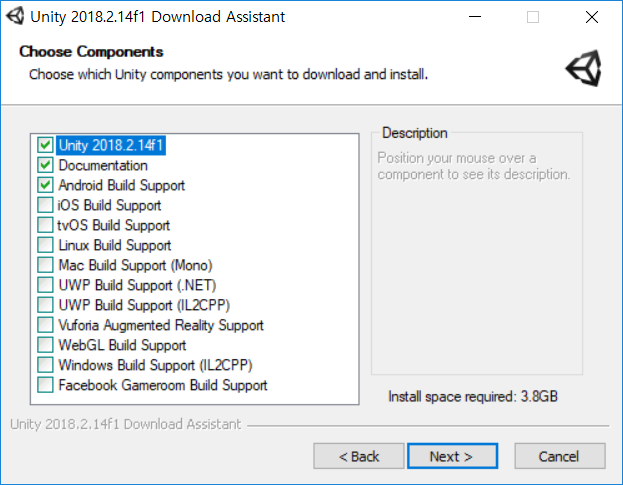Return to previous page with Back button
Viewport: 623px width, 485px height.
pos(358,456)
